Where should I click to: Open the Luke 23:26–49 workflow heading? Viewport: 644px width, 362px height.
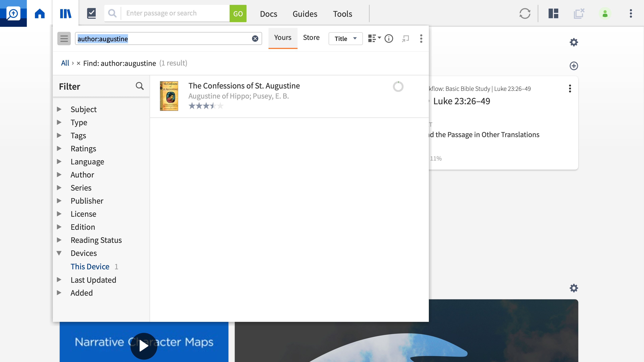[462, 101]
